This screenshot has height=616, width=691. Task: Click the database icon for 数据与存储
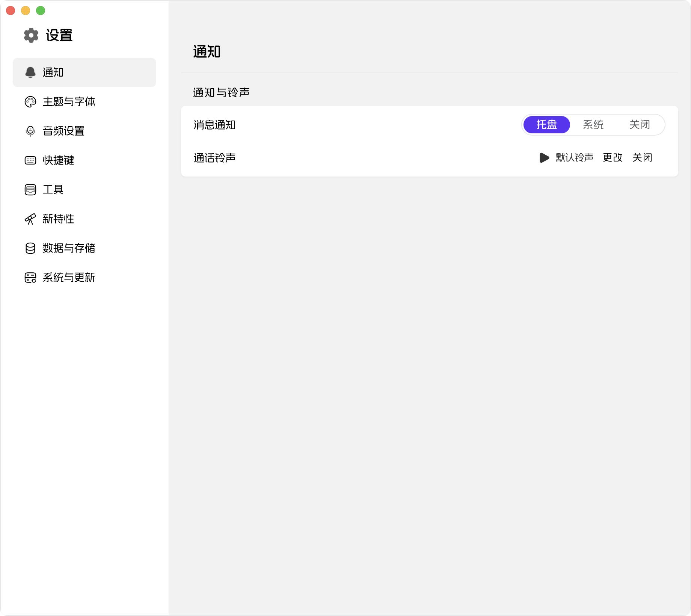point(30,248)
